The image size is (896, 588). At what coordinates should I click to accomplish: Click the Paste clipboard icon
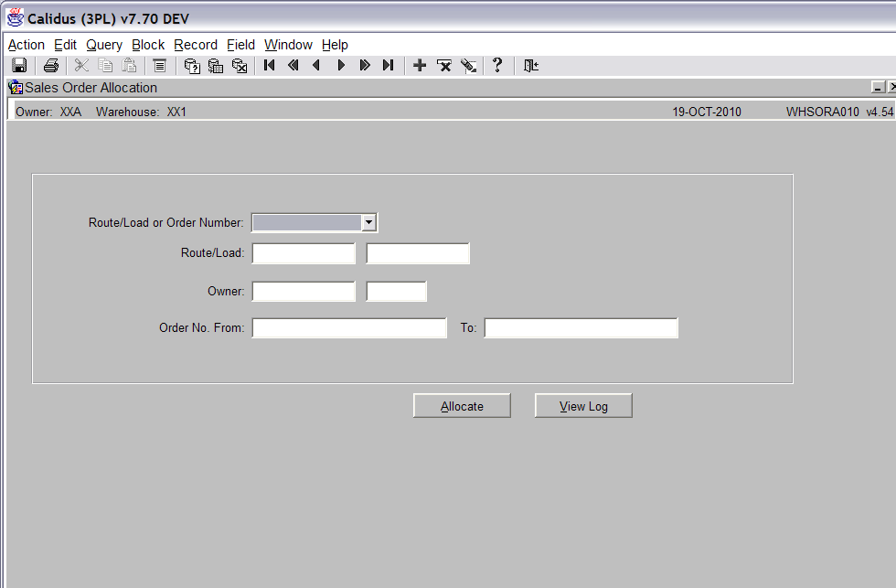tap(129, 66)
